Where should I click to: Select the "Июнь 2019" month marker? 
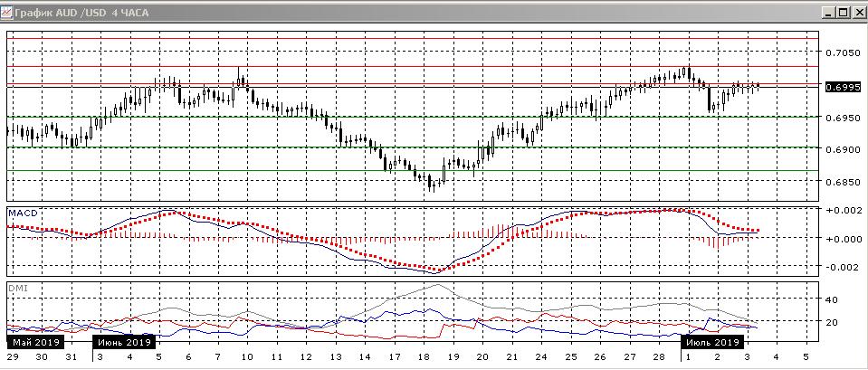point(125,343)
